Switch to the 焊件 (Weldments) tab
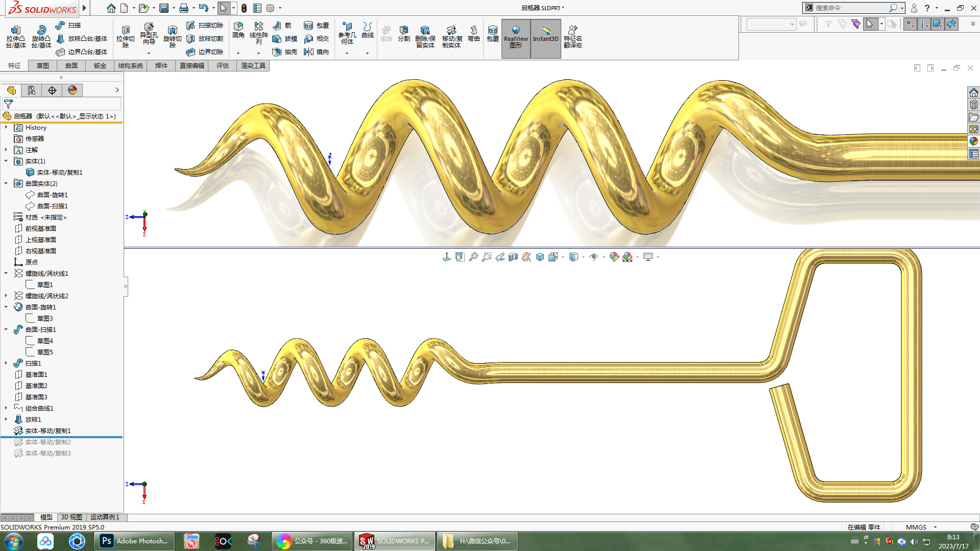Viewport: 980px width, 551px height. (x=161, y=66)
